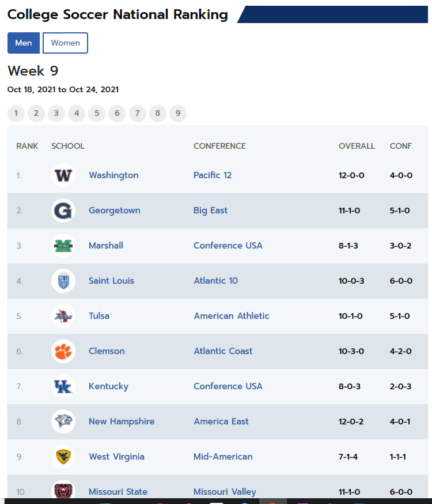Follow the Atlantic Coast conference link
The image size is (432, 504).
tap(223, 351)
